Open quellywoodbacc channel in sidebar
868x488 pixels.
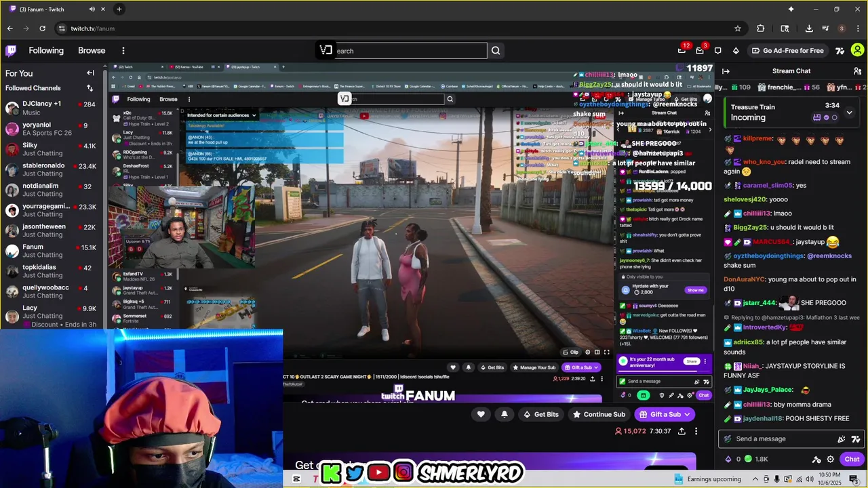tap(51, 291)
